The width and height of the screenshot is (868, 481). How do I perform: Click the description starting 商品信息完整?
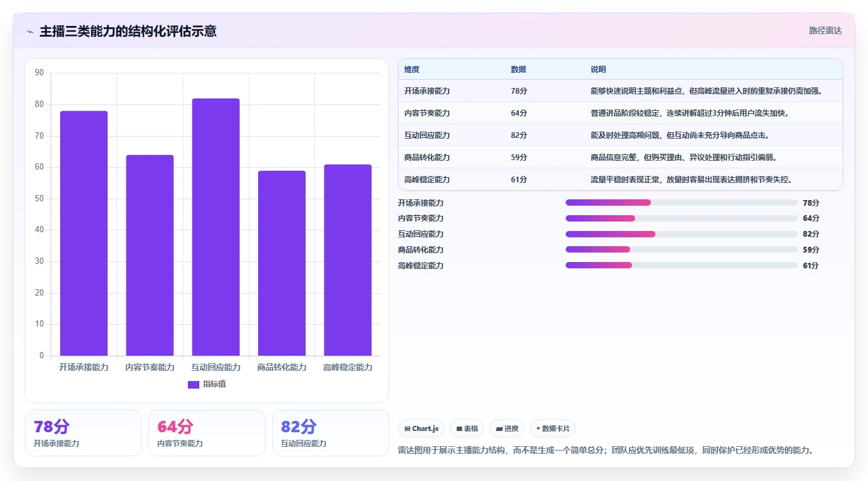[684, 158]
